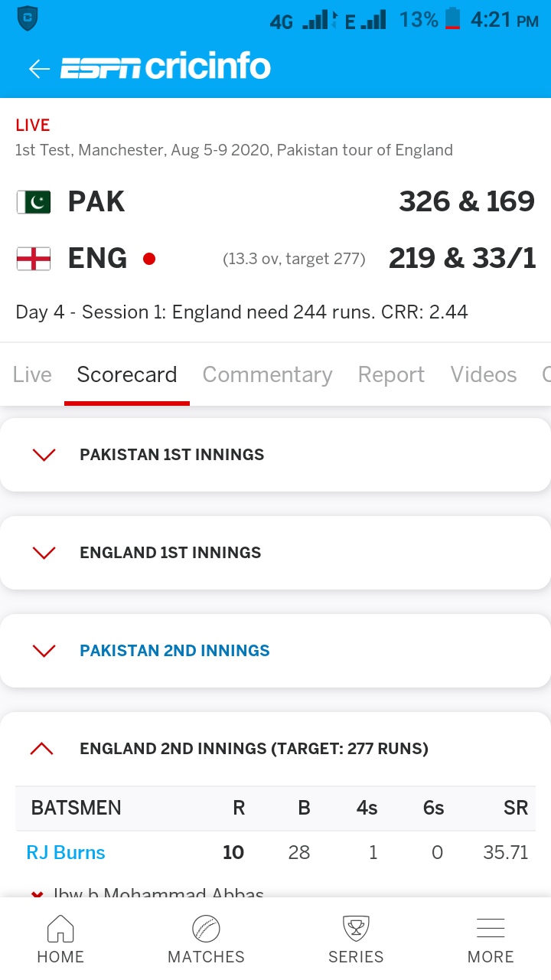
Task: Switch to the Commentary tab
Action: coord(267,374)
